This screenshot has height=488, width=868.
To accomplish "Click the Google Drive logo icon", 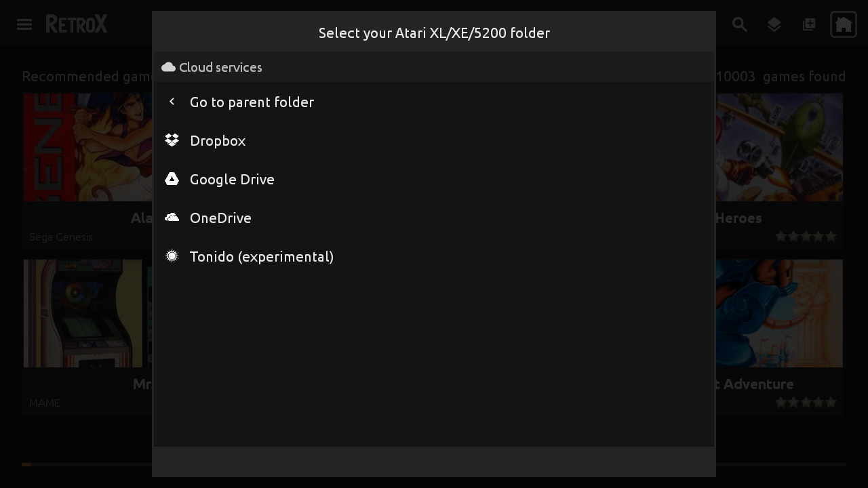I will 172,178.
